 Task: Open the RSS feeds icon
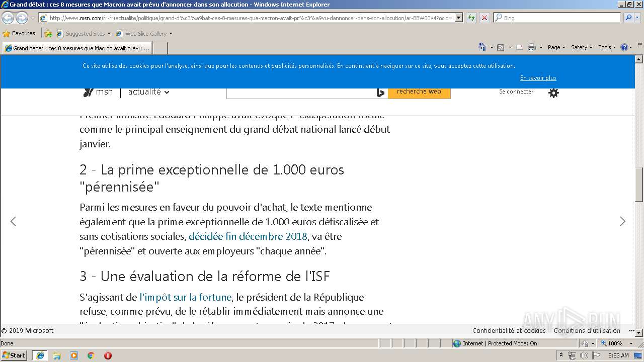click(x=501, y=47)
